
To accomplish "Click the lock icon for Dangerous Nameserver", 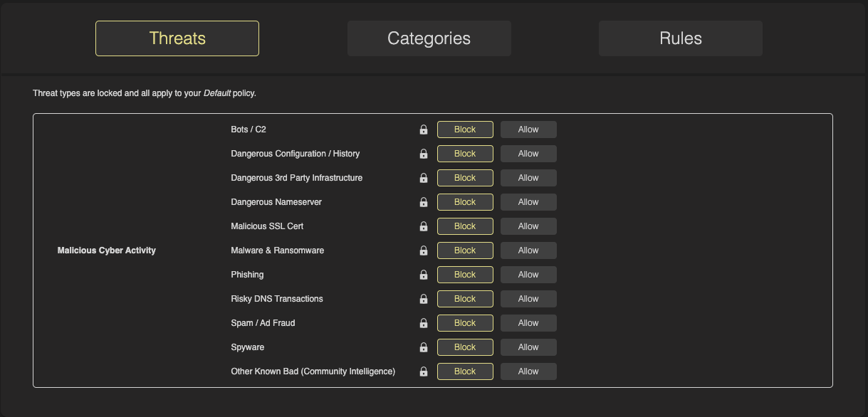I will point(424,202).
